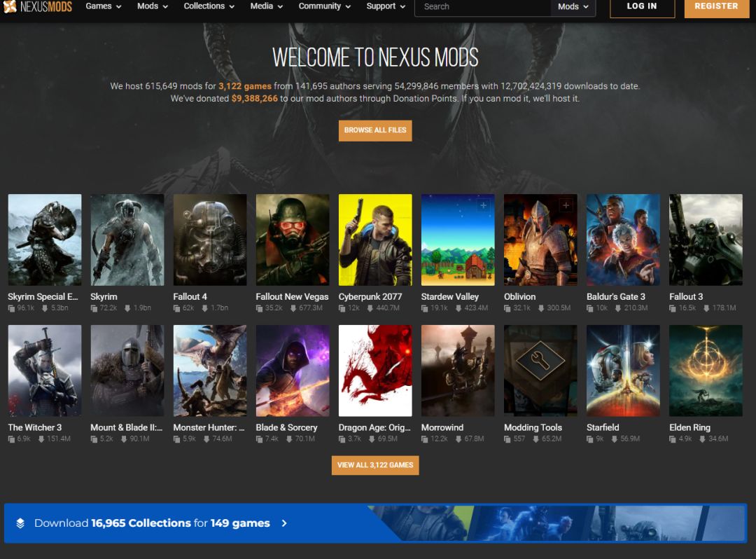Click Dragon Age downloads arrow icon
This screenshot has height=559, width=756.
[x=372, y=439]
